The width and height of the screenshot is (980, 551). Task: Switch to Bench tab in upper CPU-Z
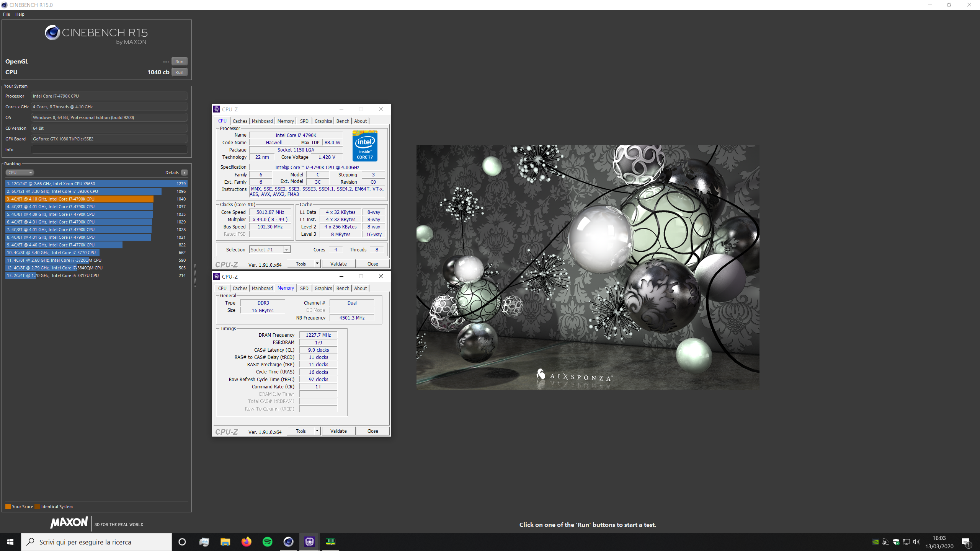tap(343, 121)
